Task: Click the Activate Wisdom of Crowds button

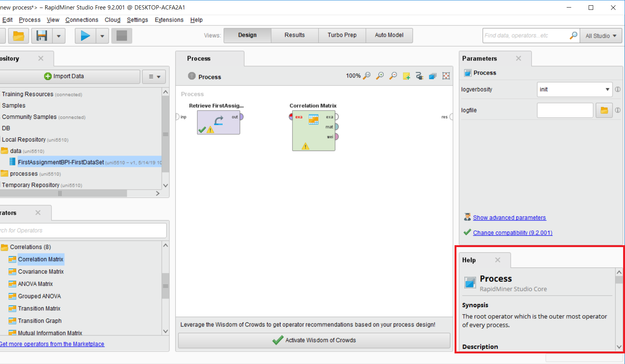Action: 314,341
